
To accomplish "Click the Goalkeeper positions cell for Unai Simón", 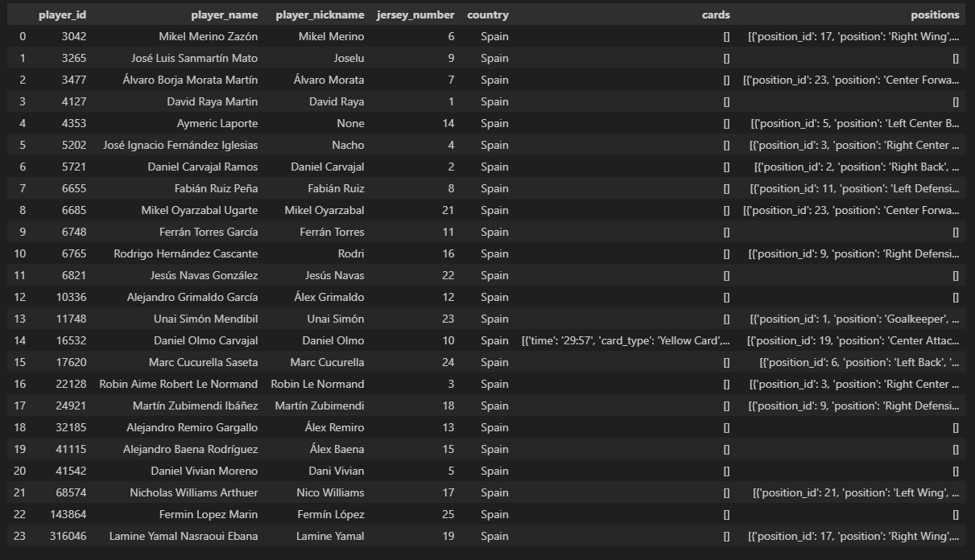I will click(x=855, y=319).
